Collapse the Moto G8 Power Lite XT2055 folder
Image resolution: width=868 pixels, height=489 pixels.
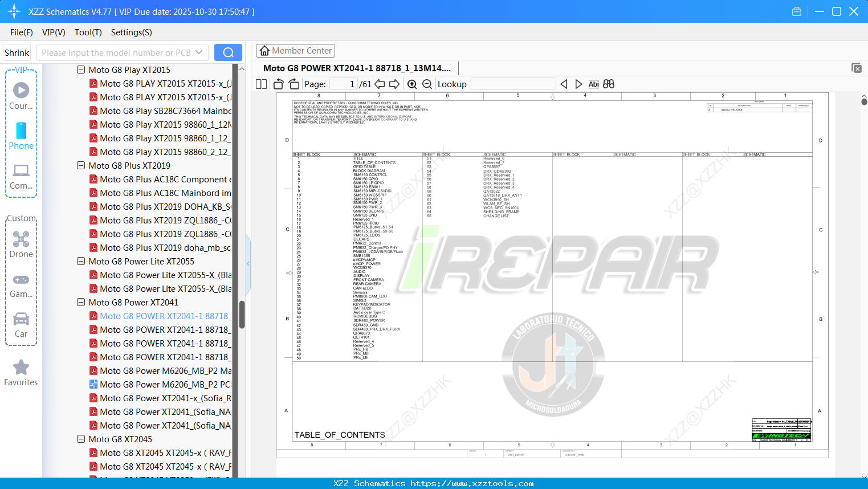(81, 261)
